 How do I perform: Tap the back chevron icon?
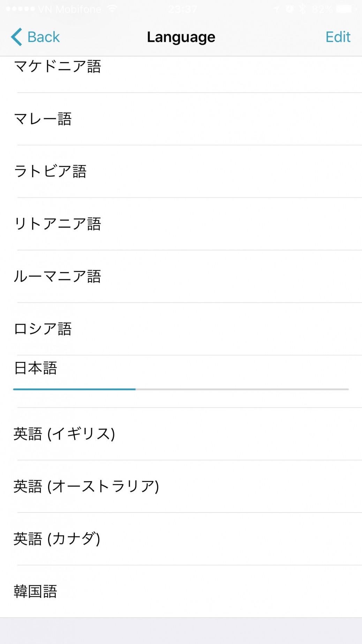click(16, 36)
